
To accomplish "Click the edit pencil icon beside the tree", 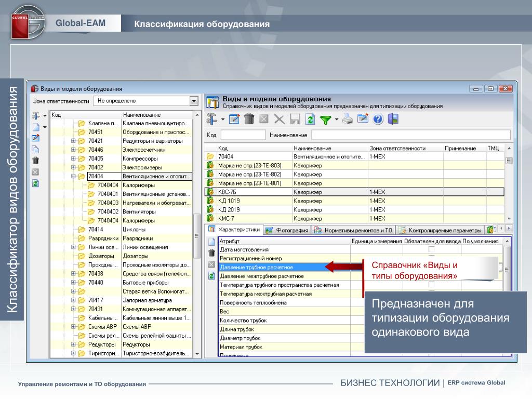I will tap(36, 138).
